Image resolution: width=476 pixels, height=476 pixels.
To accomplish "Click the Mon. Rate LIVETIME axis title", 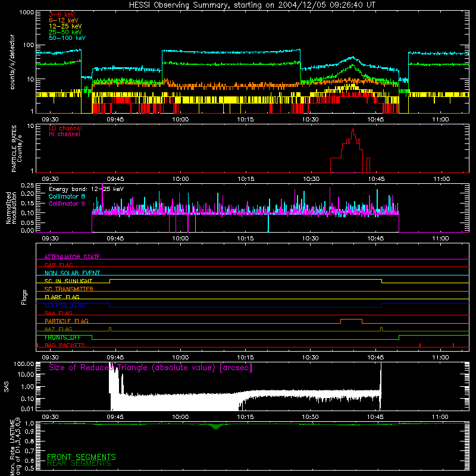I will click(15, 447).
